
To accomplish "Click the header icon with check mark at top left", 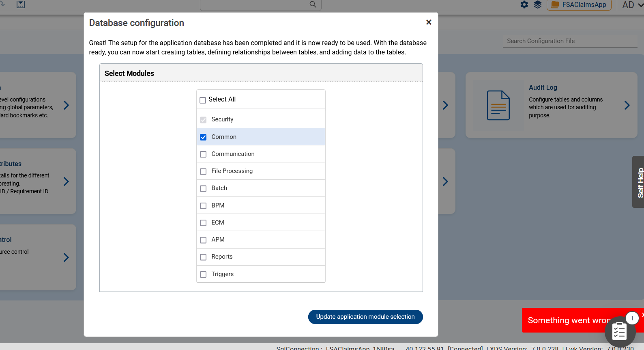I will (21, 4).
